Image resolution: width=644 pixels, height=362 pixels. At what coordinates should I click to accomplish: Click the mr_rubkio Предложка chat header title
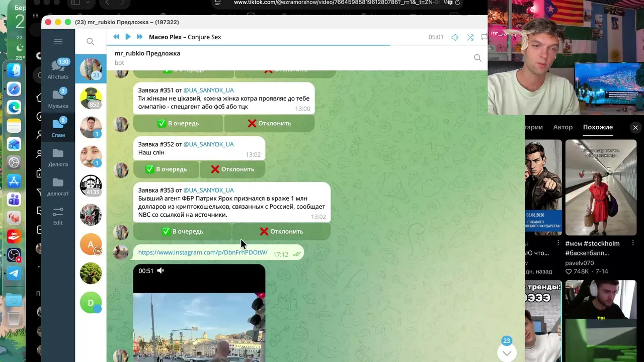click(147, 53)
